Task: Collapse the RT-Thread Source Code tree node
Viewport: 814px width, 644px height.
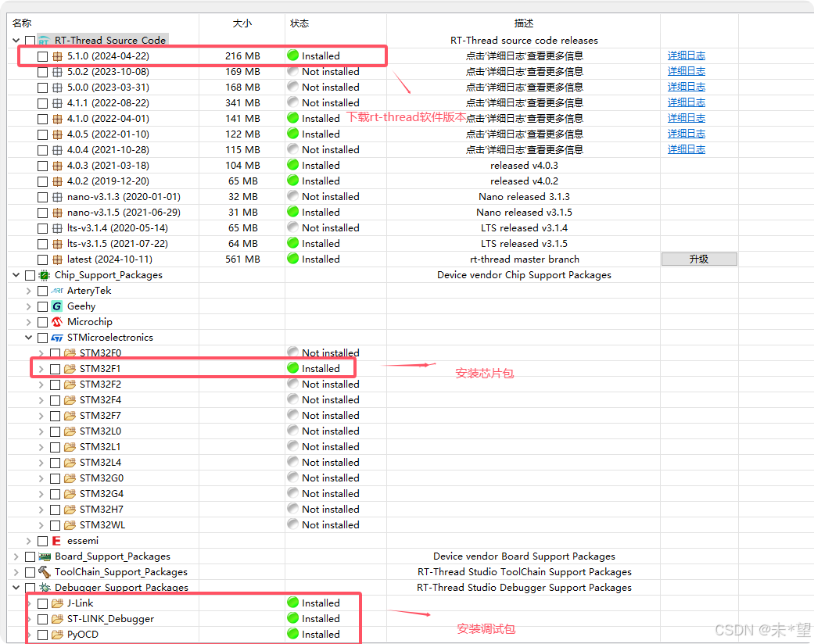Action: coord(16,41)
